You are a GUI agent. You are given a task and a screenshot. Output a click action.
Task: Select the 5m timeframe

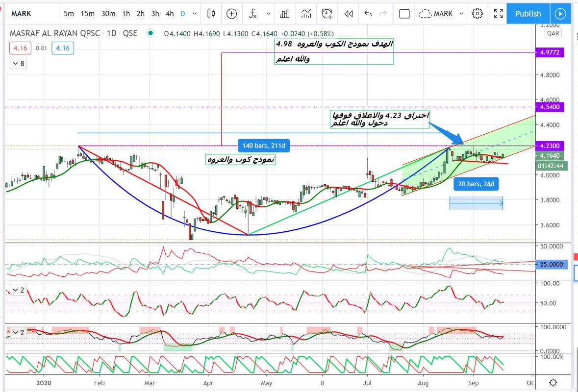click(69, 14)
